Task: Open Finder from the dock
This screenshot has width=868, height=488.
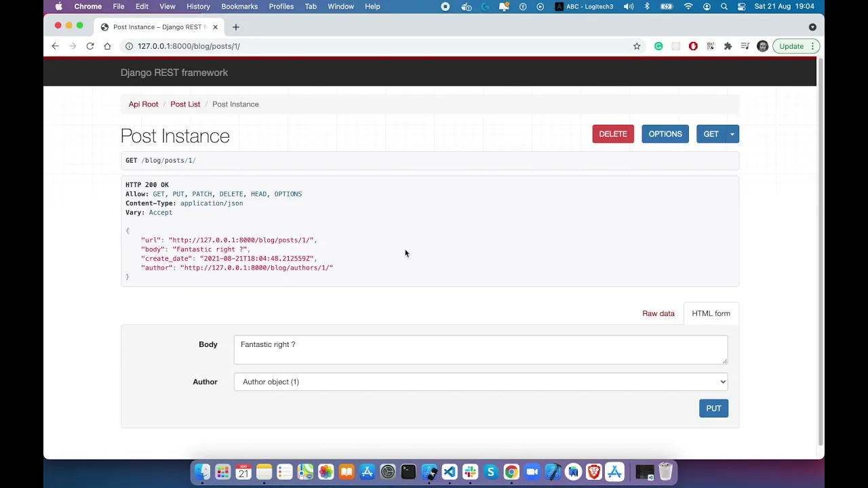Action: tap(202, 472)
